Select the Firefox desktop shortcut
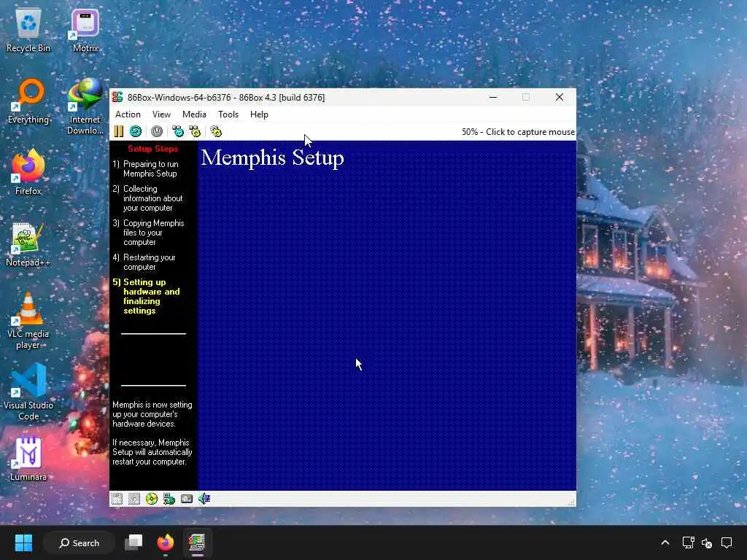Image resolution: width=747 pixels, height=560 pixels. 28,172
